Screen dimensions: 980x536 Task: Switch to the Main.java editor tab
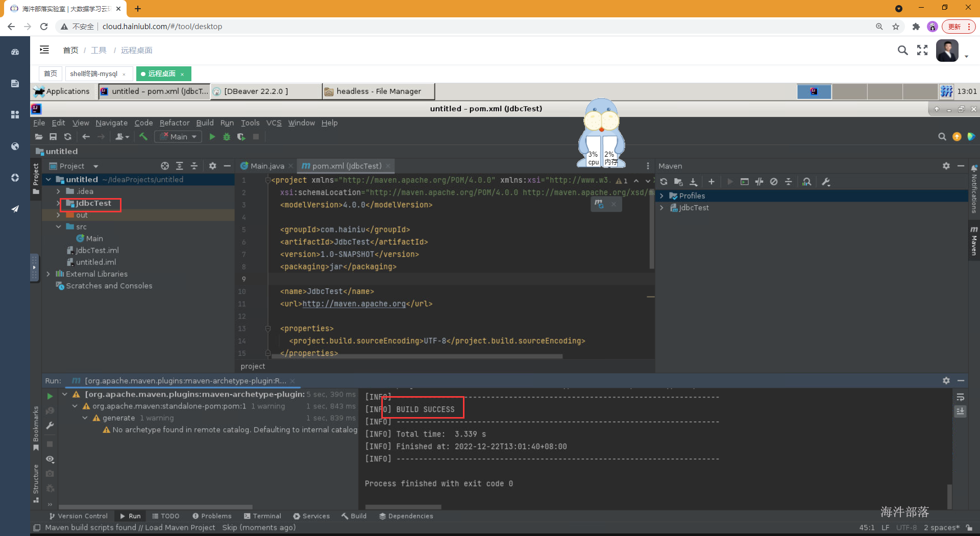266,166
